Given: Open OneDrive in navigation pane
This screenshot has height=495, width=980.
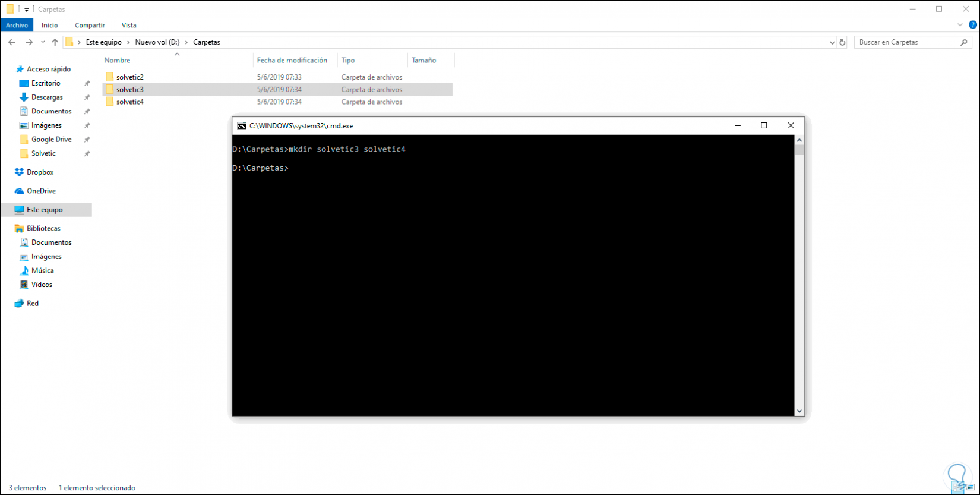Looking at the screenshot, I should tap(41, 191).
